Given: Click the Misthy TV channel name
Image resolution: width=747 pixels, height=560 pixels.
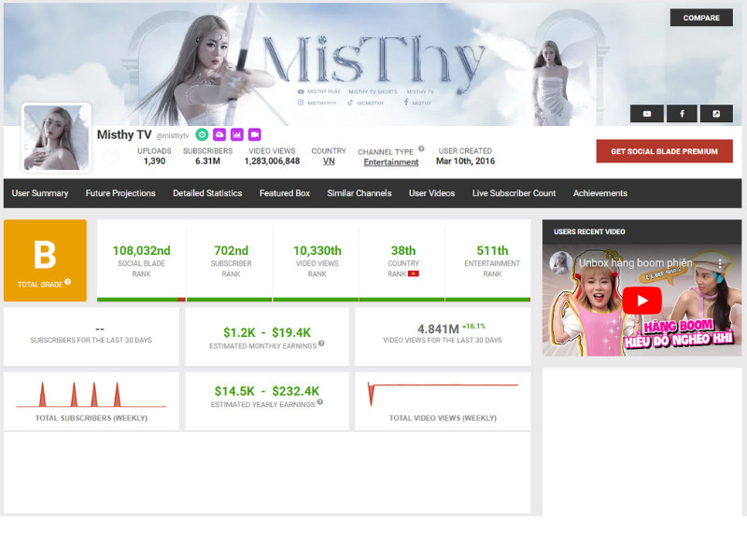Looking at the screenshot, I should pyautogui.click(x=124, y=134).
